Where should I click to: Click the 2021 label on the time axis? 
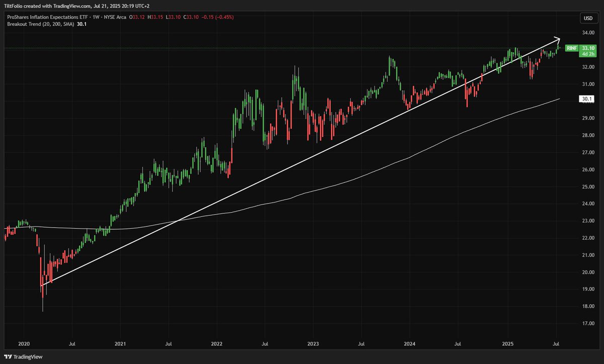click(120, 344)
